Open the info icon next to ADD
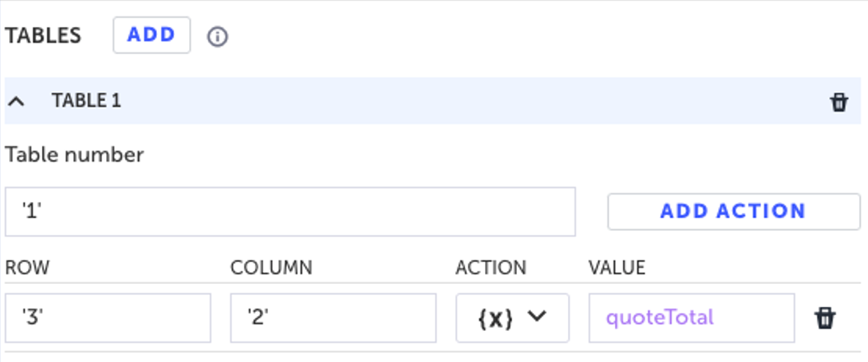Image resolution: width=868 pixels, height=362 pixels. [217, 37]
